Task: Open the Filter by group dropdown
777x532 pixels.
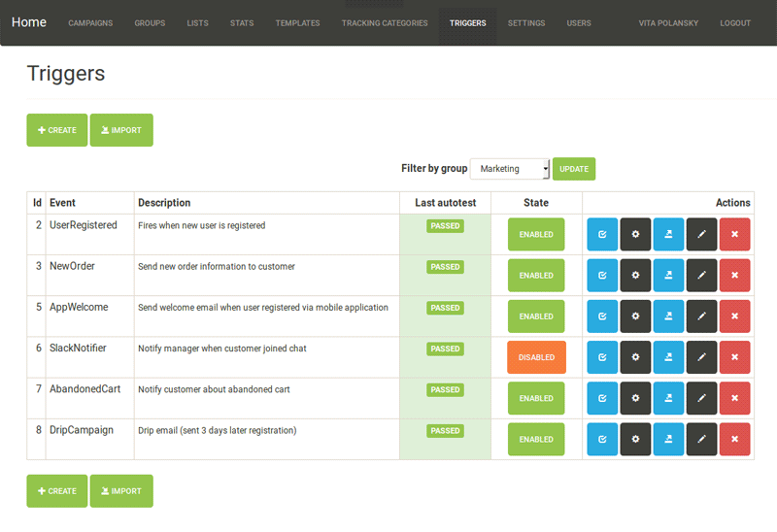Action: pos(510,169)
